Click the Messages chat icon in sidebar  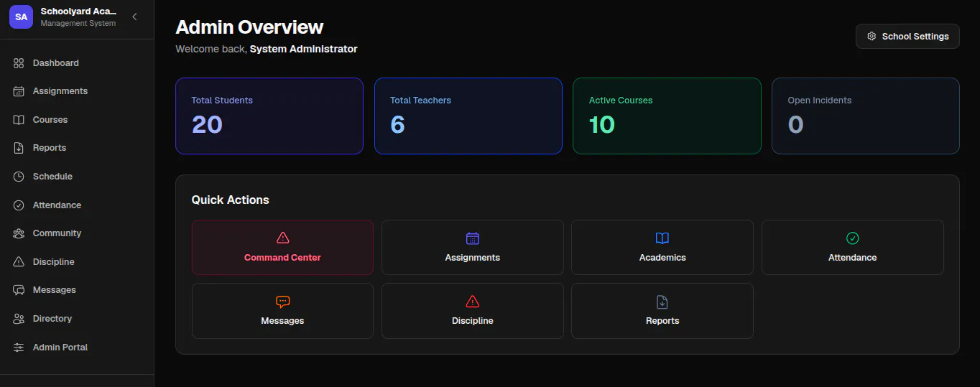click(19, 290)
